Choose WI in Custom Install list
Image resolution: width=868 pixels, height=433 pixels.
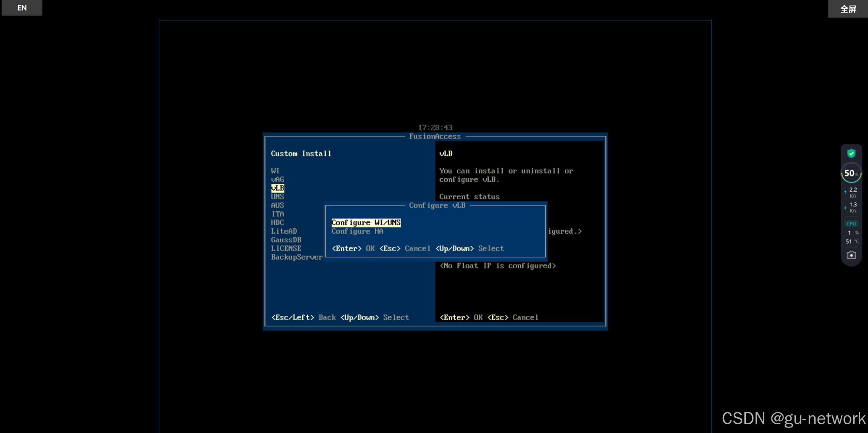click(275, 171)
